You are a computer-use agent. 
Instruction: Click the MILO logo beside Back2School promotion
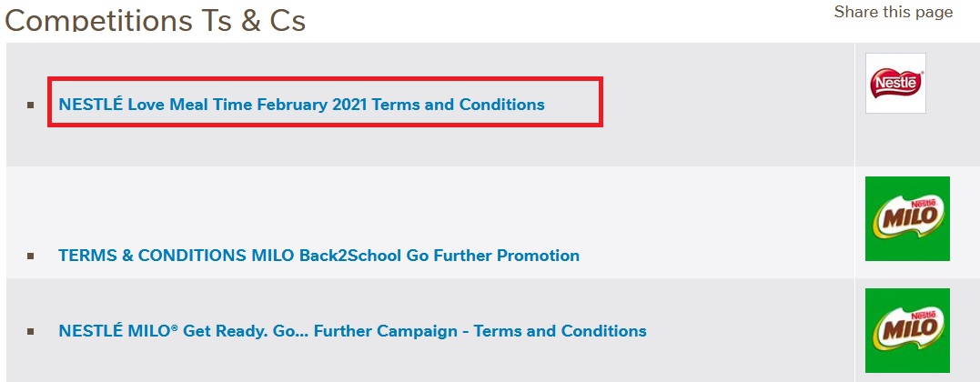[907, 218]
